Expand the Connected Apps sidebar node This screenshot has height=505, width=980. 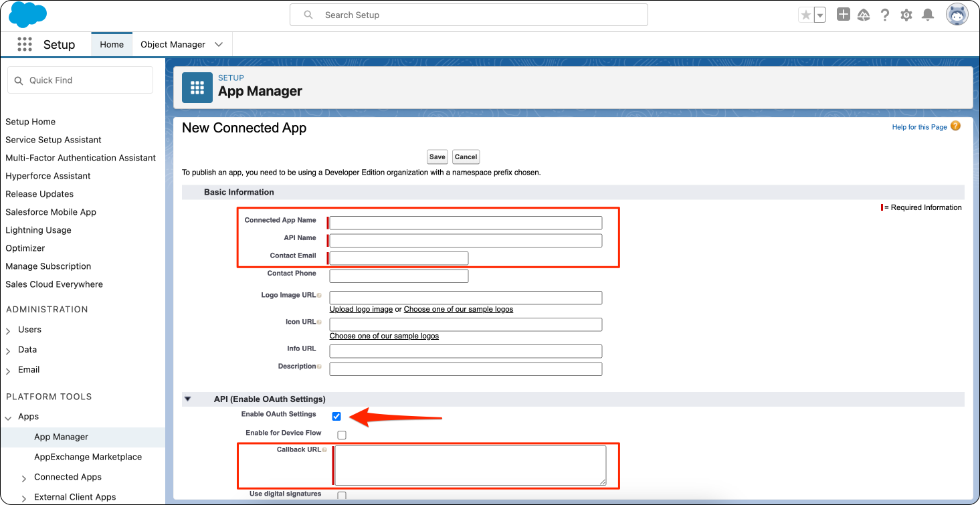24,478
